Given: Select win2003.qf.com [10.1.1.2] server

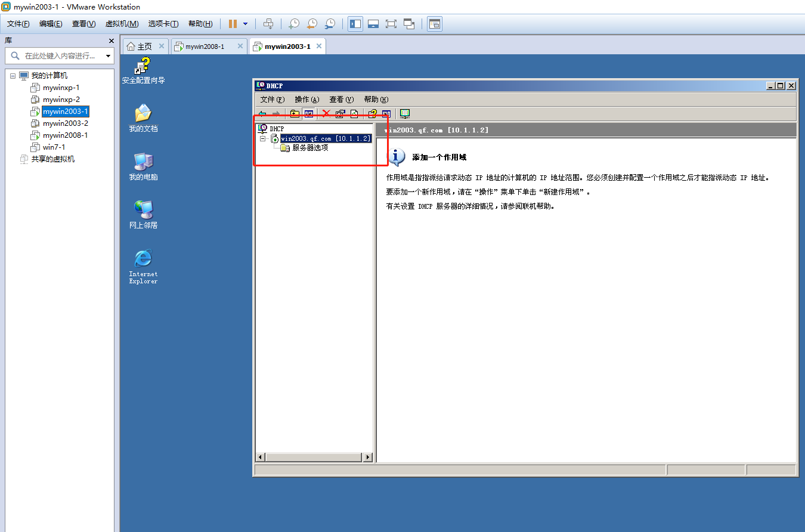Looking at the screenshot, I should [326, 138].
